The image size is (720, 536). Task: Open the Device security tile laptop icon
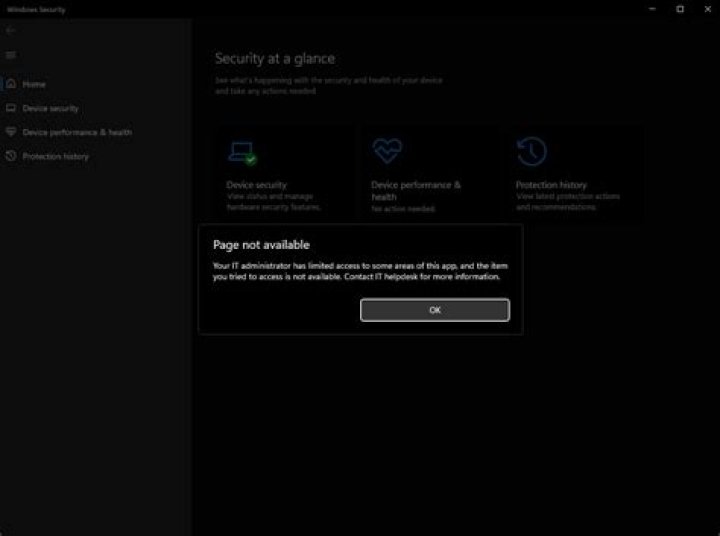[x=242, y=153]
